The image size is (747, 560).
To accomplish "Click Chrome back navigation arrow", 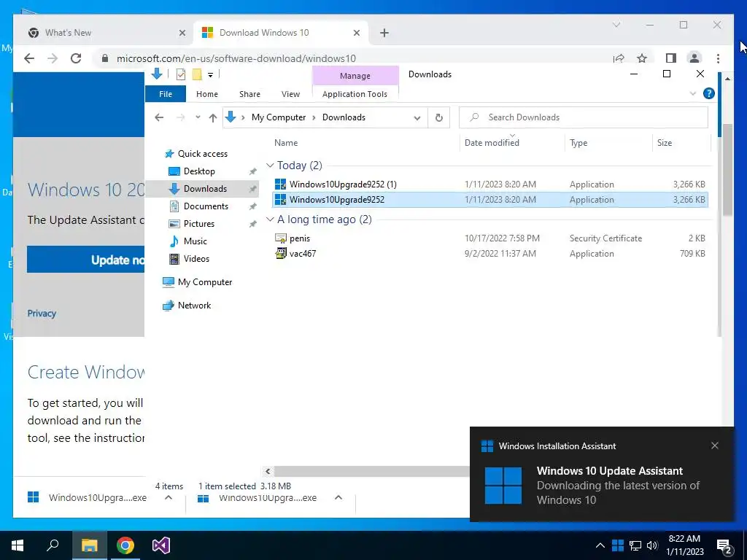I will [x=29, y=58].
